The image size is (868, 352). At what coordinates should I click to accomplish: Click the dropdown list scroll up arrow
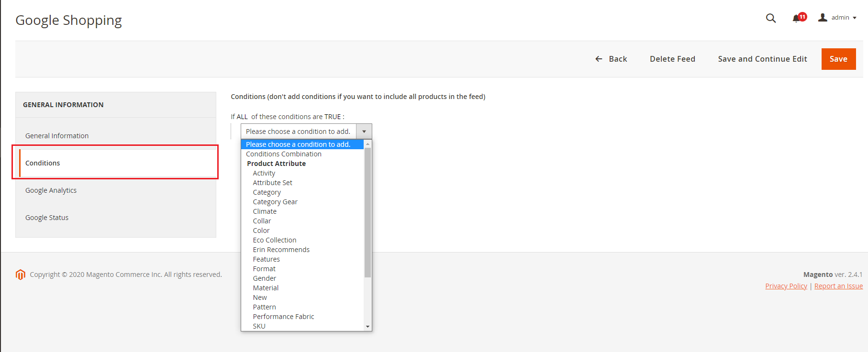click(x=367, y=144)
